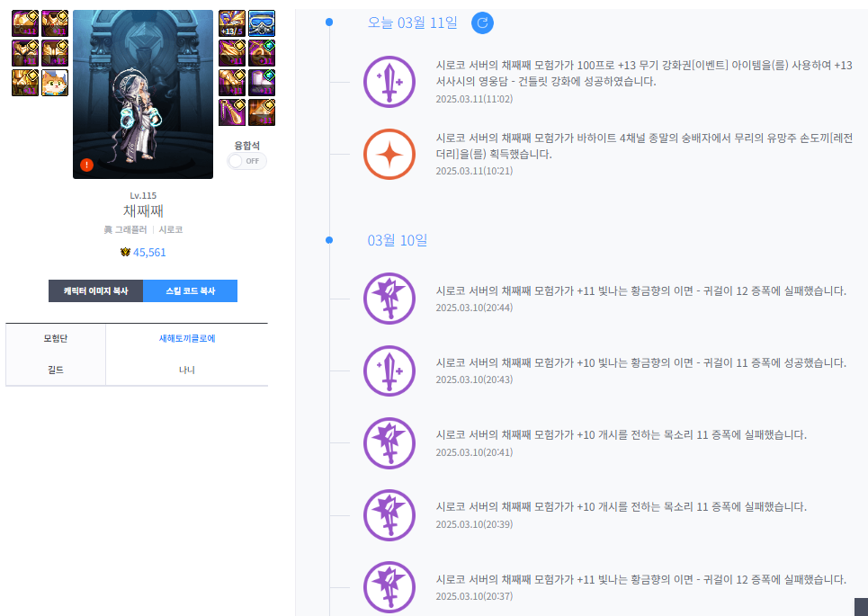Click the red exclamation warning icon

pos(86,165)
